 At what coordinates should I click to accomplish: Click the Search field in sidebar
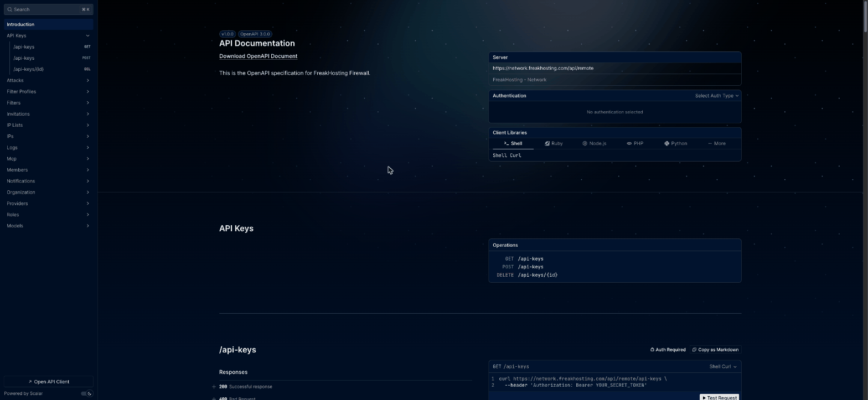(49, 9)
